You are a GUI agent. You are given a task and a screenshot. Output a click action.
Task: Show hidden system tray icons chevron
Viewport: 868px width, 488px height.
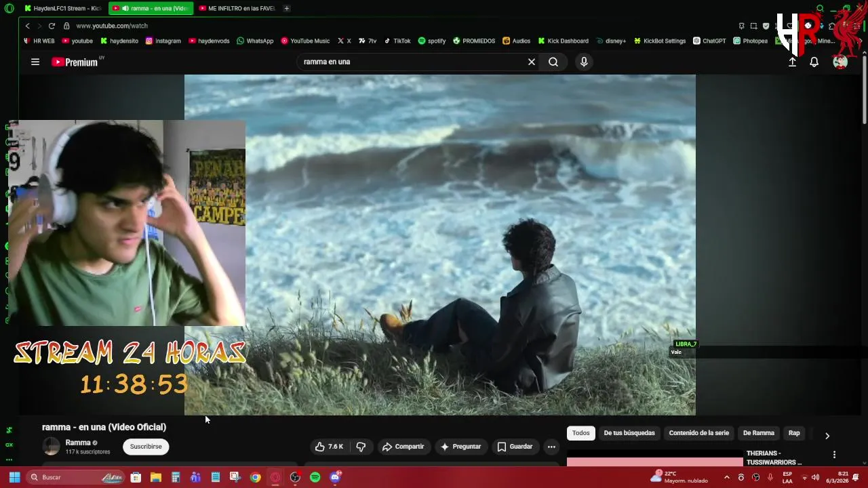click(x=727, y=477)
